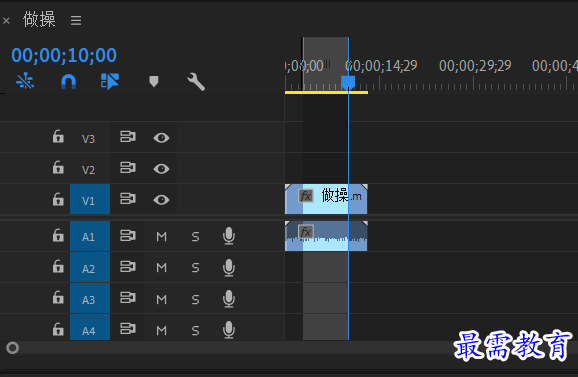
Task: Toggle lock on track A4
Action: (58, 329)
